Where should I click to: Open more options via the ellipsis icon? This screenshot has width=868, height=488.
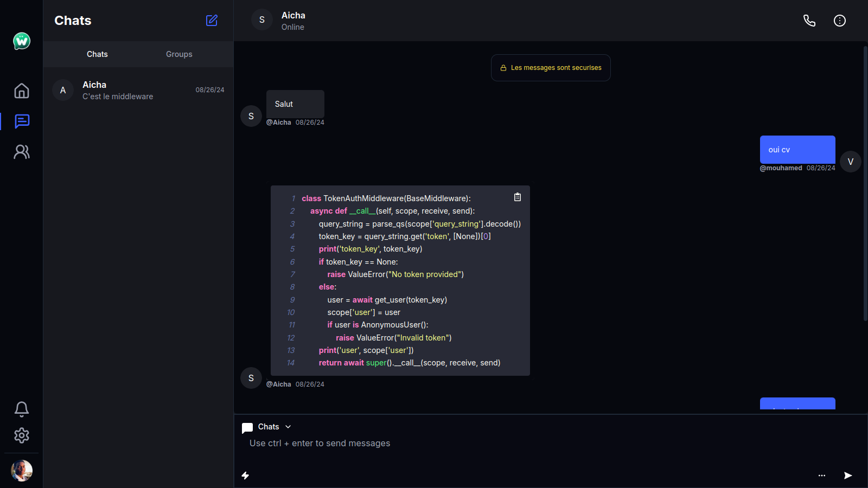pyautogui.click(x=822, y=476)
